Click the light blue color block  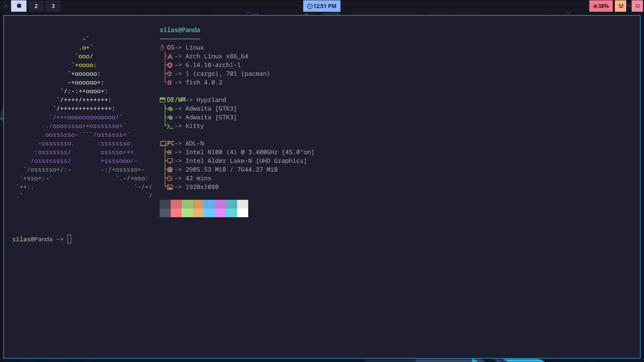pyautogui.click(x=209, y=213)
